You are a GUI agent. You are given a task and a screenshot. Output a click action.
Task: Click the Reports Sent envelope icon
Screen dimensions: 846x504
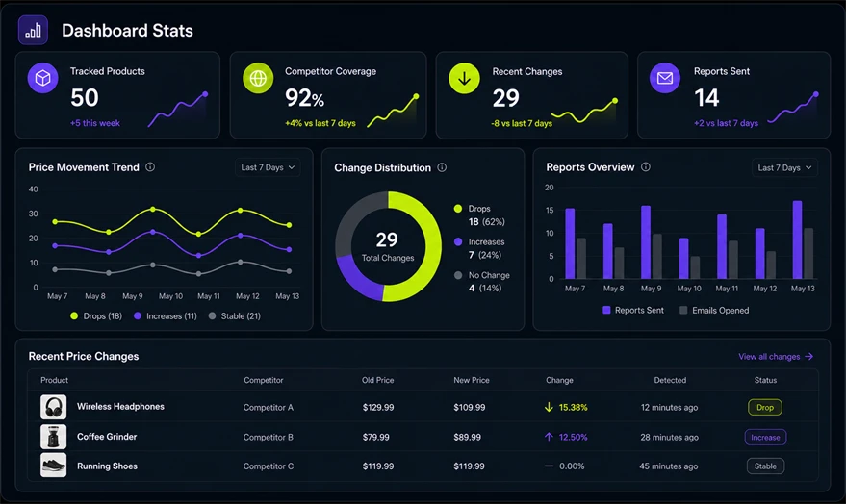point(665,78)
